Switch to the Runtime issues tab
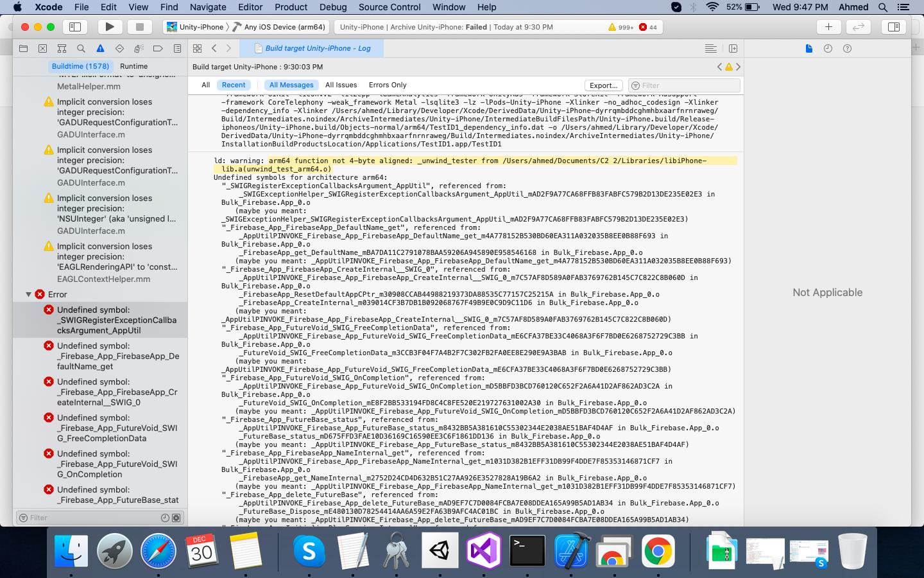Viewport: 924px width, 578px height. pos(133,66)
